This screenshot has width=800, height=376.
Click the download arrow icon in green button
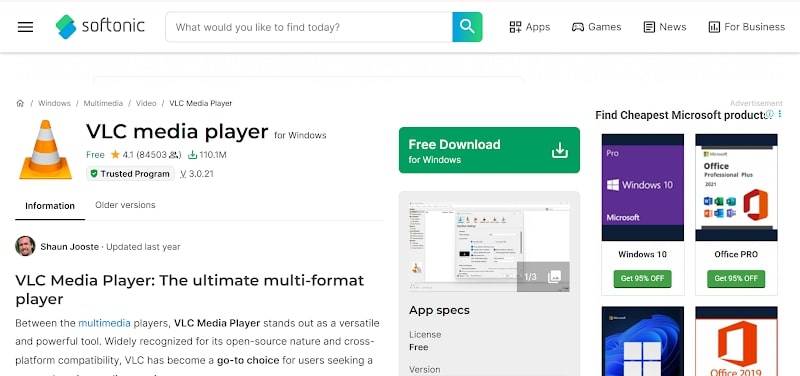pos(560,151)
